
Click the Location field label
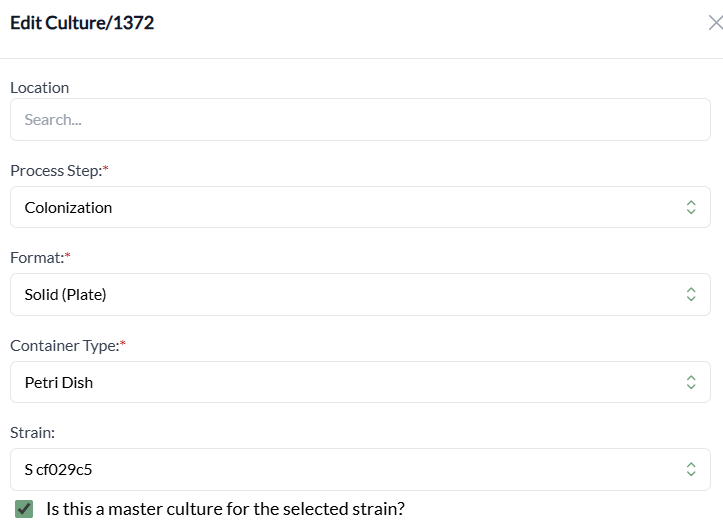[x=39, y=87]
